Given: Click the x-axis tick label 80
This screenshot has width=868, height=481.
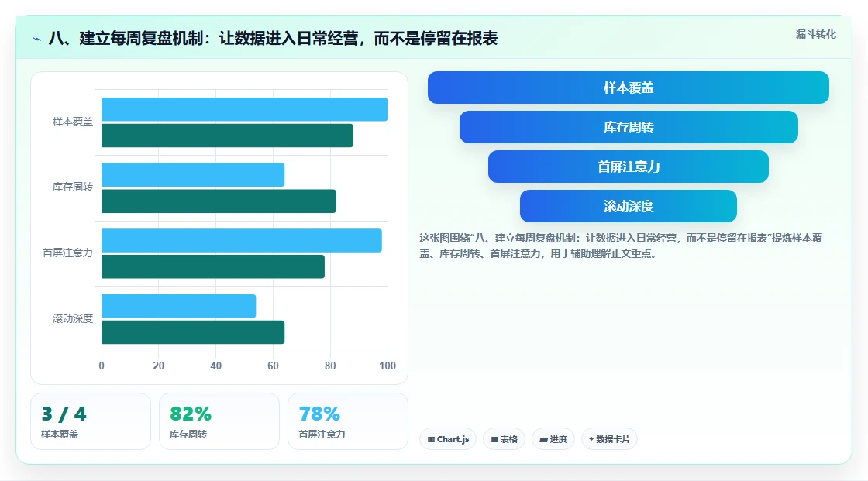Looking at the screenshot, I should coord(330,366).
